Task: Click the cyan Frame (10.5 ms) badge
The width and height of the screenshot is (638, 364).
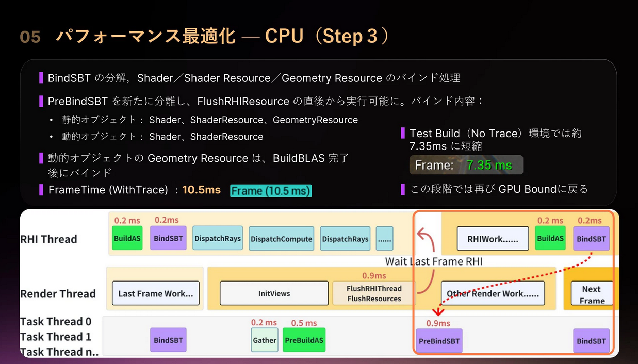Action: point(271,191)
